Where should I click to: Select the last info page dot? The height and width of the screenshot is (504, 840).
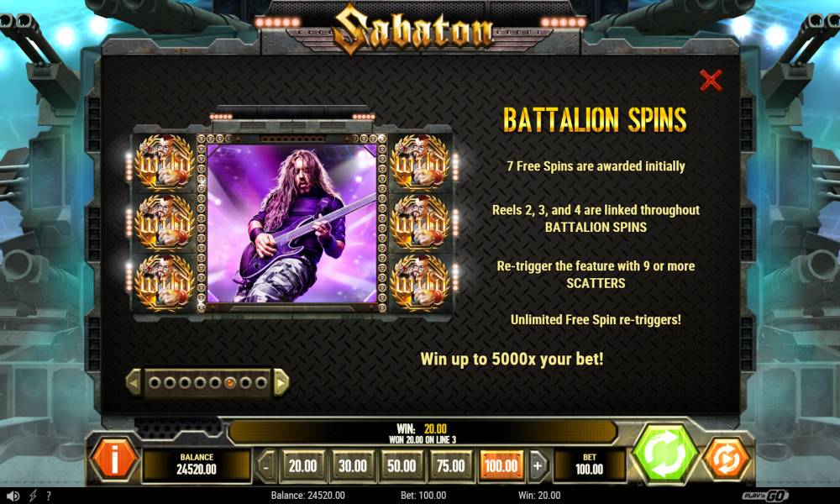click(x=261, y=383)
